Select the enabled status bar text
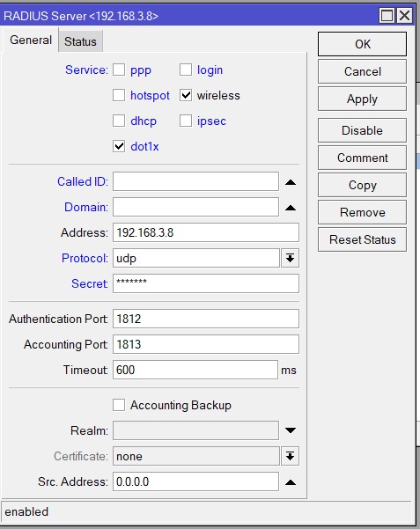 point(26,511)
